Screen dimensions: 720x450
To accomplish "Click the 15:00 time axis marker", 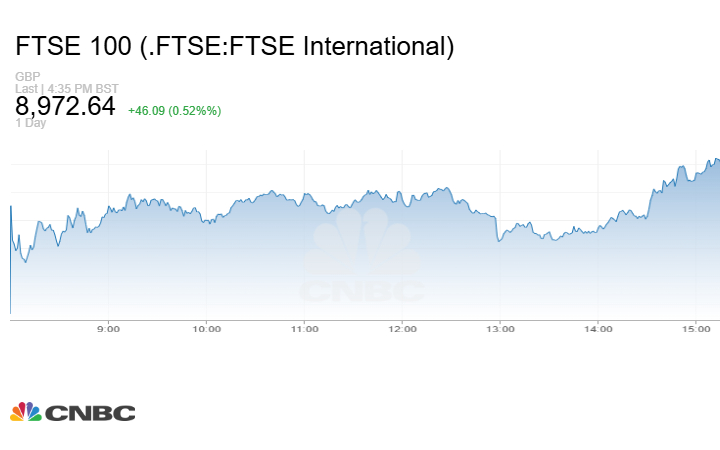I will (x=696, y=328).
